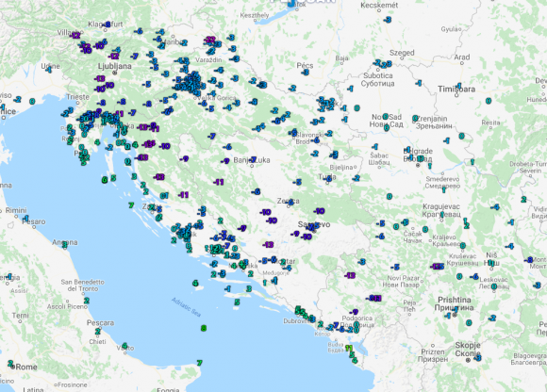
Task: Select the Timișoara city label
Action: point(456,90)
